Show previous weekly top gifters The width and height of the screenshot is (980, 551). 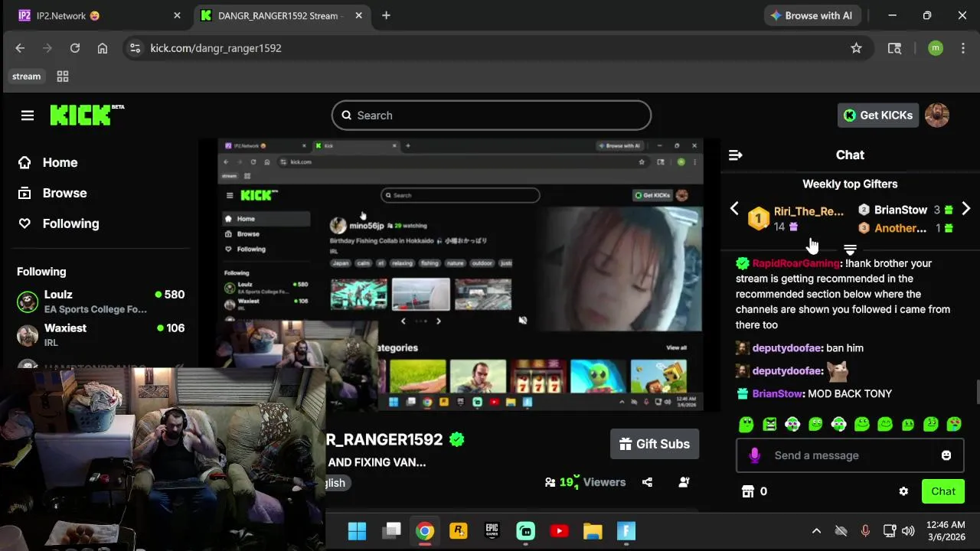(x=734, y=208)
